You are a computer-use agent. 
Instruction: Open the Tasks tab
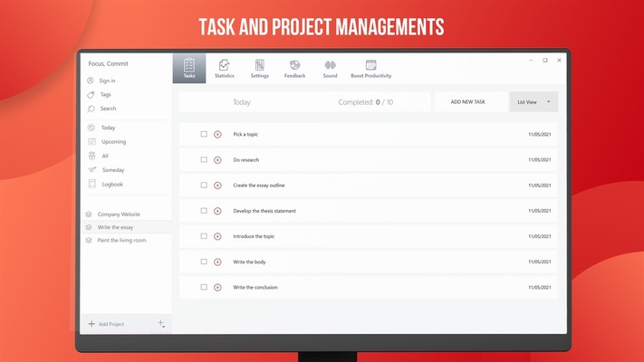(189, 68)
